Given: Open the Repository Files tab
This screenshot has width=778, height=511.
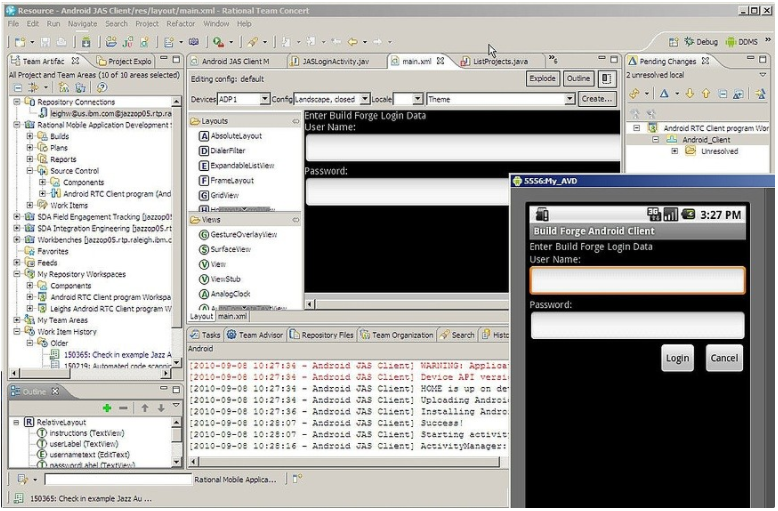Looking at the screenshot, I should [x=322, y=335].
